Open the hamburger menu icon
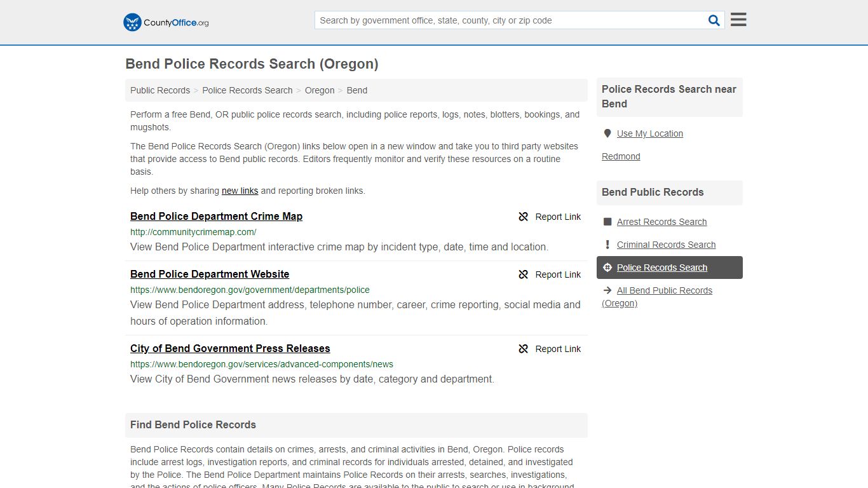Screen dimensions: 868x488 [x=738, y=20]
